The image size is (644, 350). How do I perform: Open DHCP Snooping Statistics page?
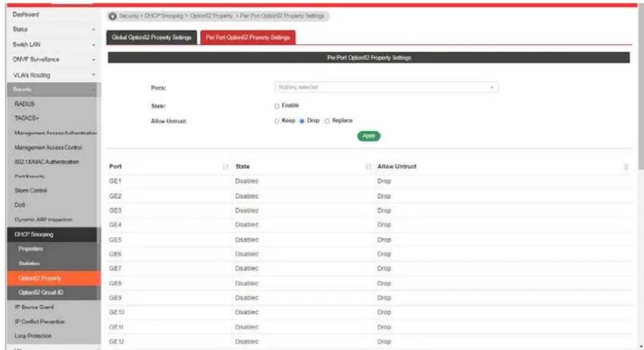29,263
